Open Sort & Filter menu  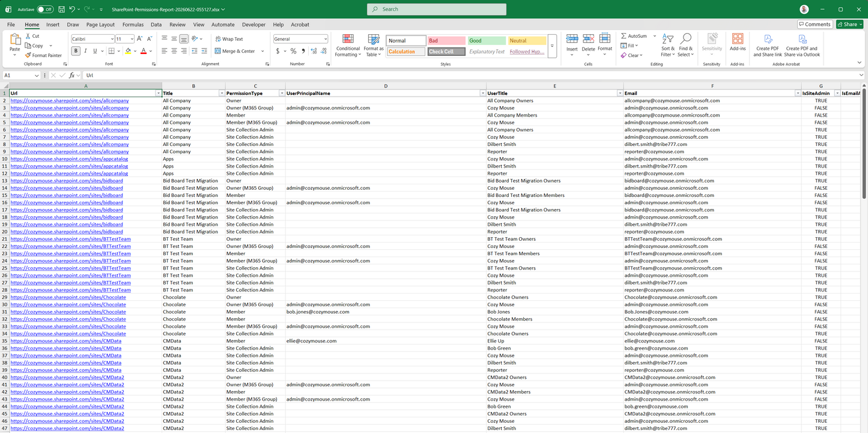[x=667, y=46]
